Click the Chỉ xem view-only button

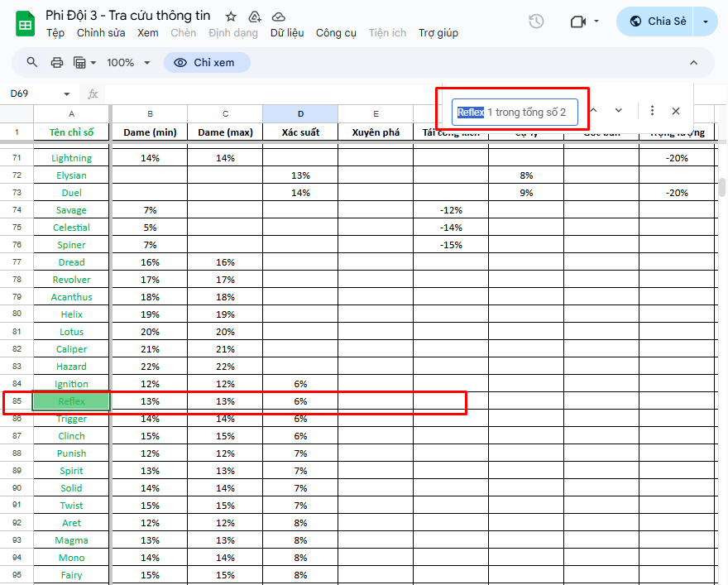[206, 62]
